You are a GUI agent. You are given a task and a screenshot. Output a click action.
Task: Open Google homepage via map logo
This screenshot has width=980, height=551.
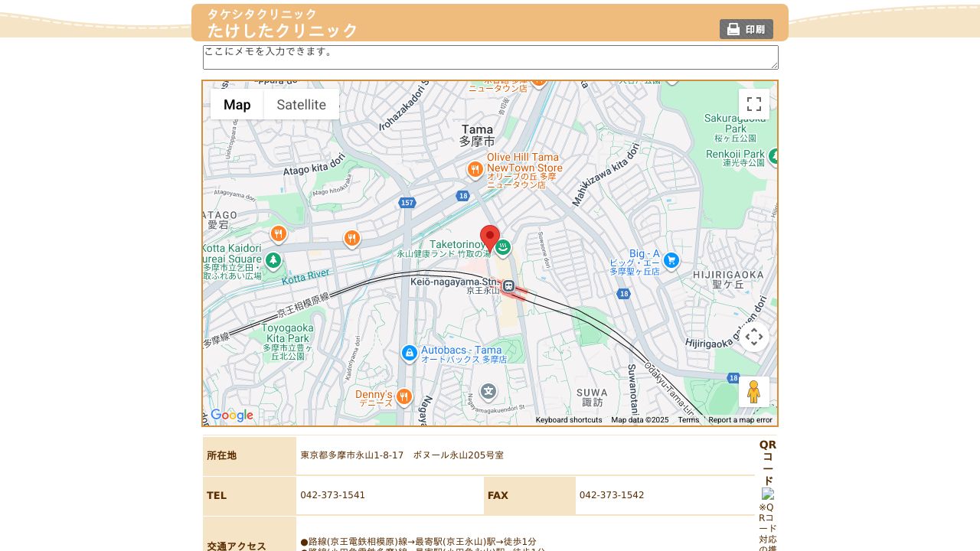(x=232, y=415)
